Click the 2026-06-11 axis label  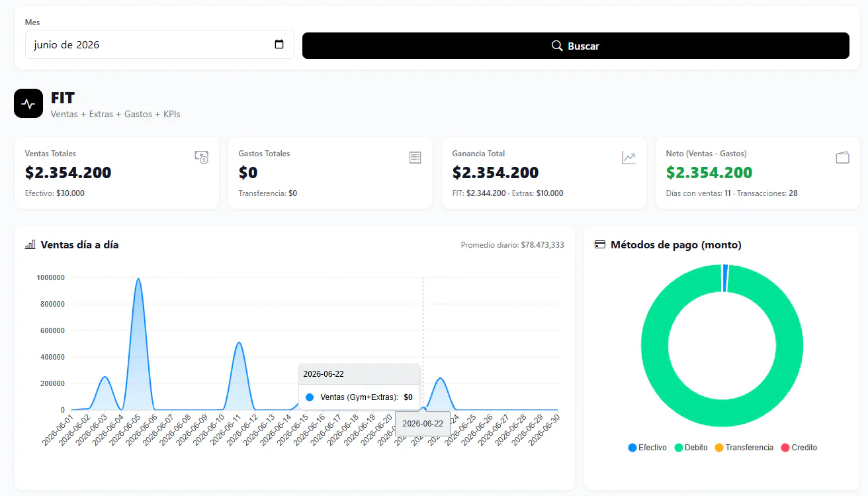click(x=226, y=429)
